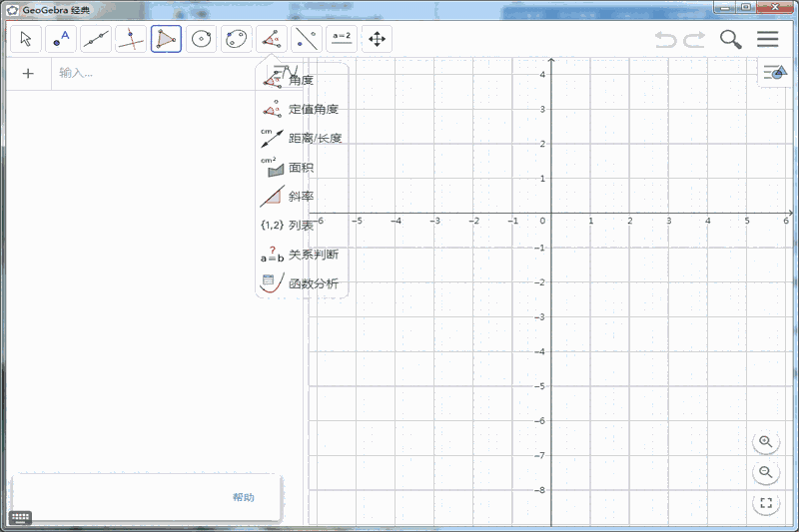The height and width of the screenshot is (532, 799).
Task: Click the Undo arrow
Action: (x=665, y=39)
